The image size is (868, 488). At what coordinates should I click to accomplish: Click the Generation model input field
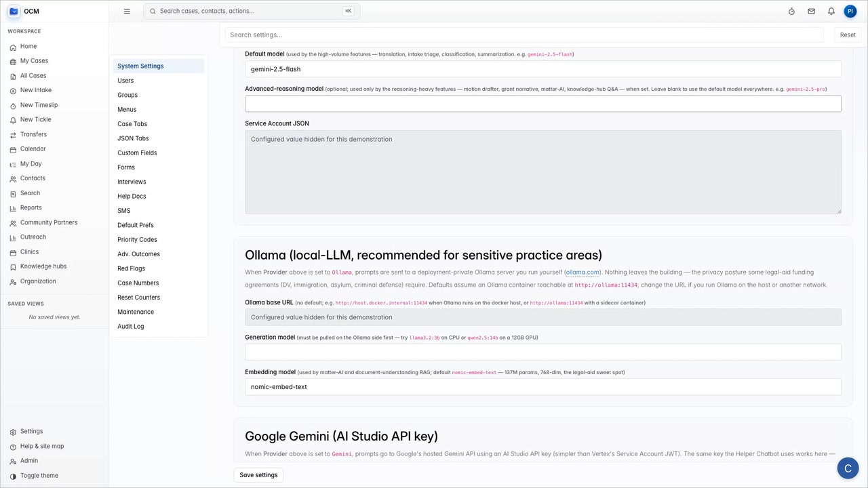543,352
